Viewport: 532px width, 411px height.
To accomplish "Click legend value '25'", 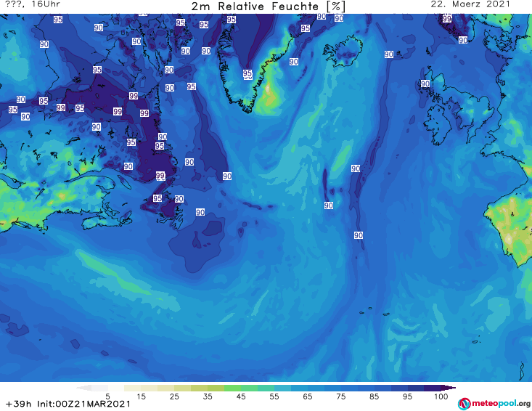I will coord(174,396).
